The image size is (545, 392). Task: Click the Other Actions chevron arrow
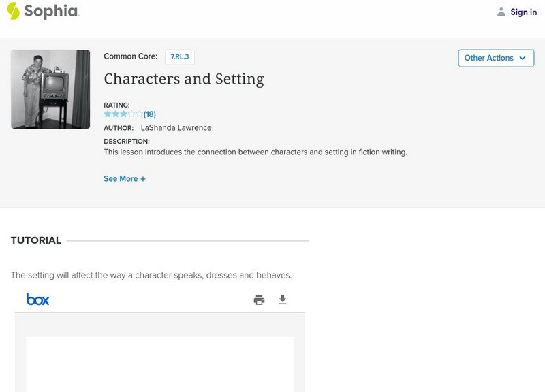coord(523,59)
